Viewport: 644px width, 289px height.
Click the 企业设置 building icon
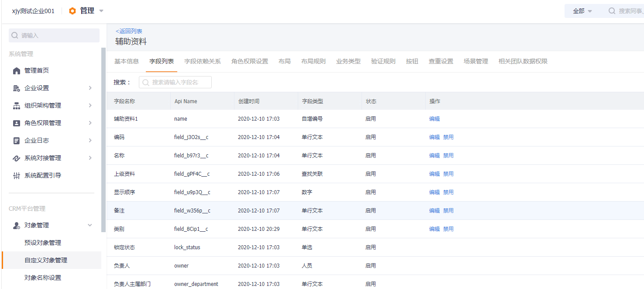click(17, 88)
